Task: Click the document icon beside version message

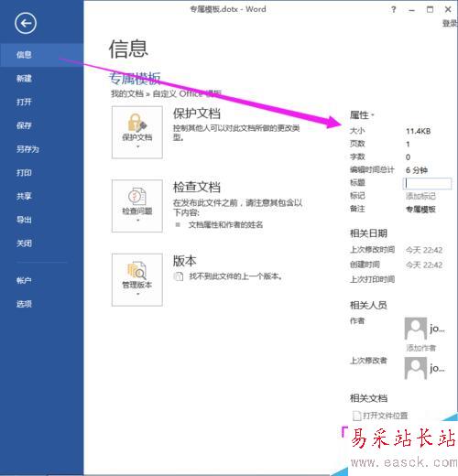Action: coord(179,276)
